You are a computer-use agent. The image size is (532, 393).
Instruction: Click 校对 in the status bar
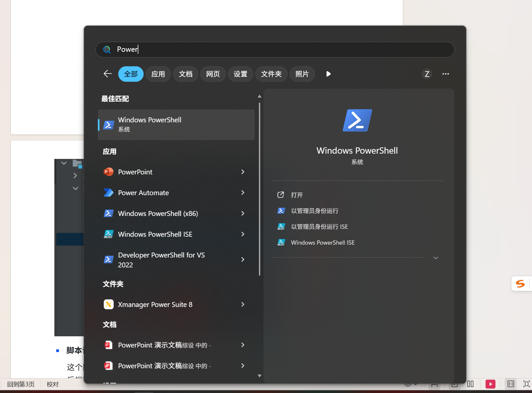pos(53,384)
